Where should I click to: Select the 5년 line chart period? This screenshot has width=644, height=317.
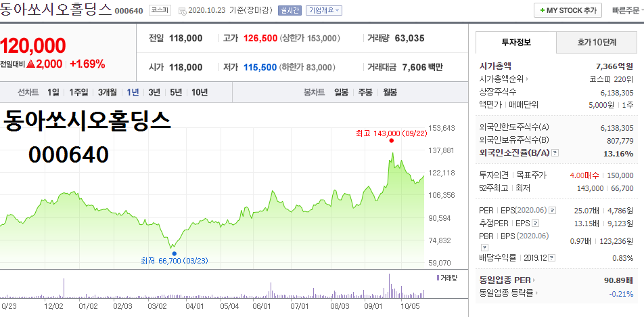pos(176,92)
